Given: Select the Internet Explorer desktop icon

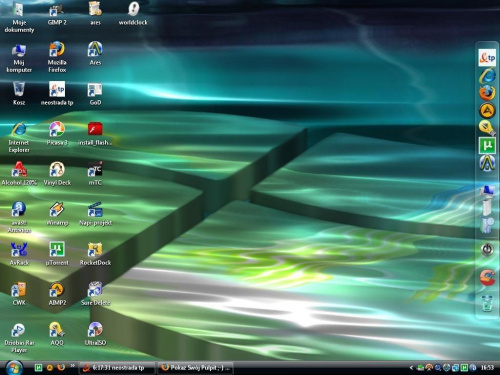Looking at the screenshot, I should click(x=19, y=137).
